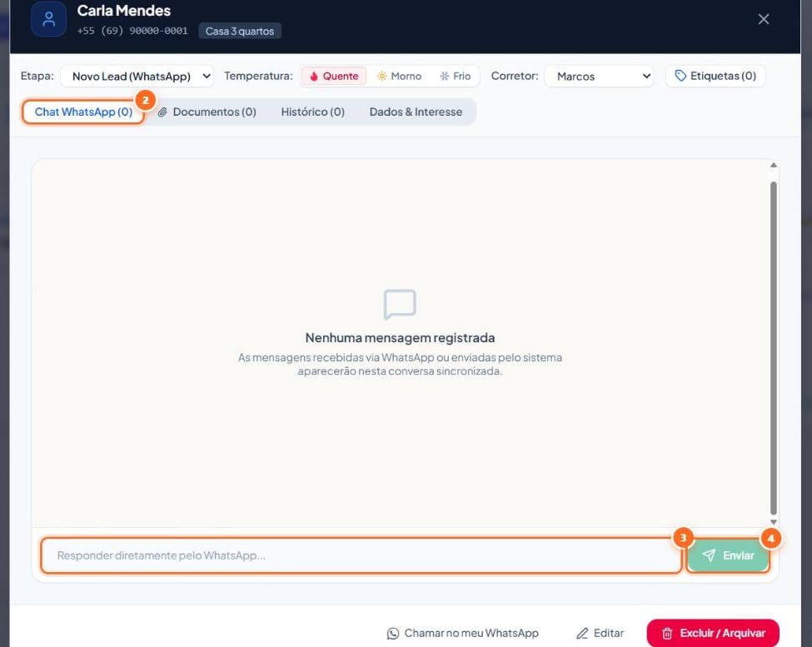
Task: Set temperature to Morno
Action: click(399, 76)
